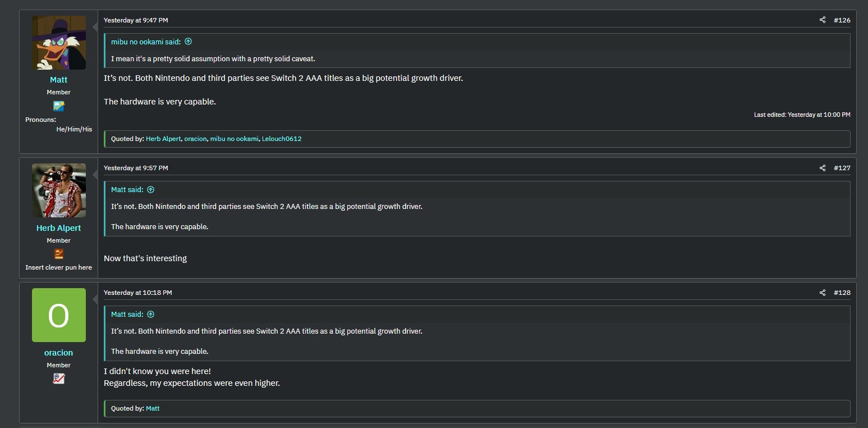Open post permalink #127

[x=842, y=168]
